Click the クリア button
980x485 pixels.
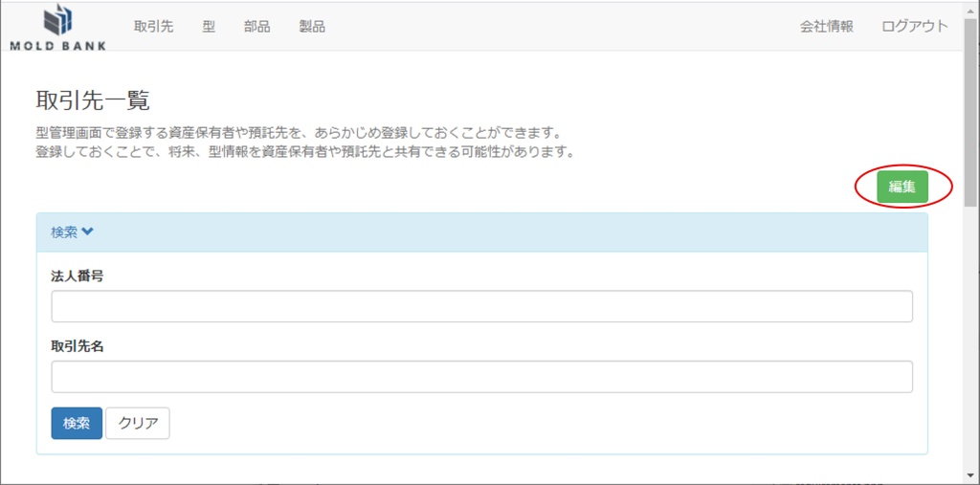point(138,423)
